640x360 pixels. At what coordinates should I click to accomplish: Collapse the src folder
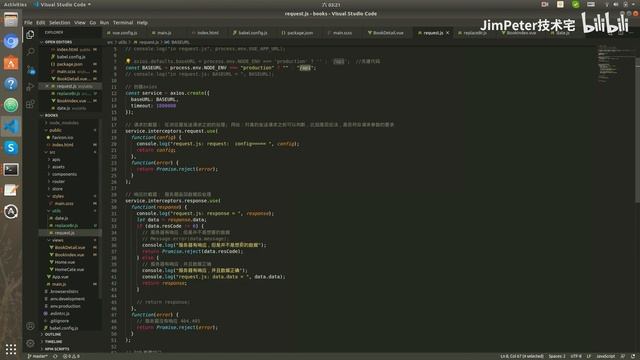tap(52, 152)
